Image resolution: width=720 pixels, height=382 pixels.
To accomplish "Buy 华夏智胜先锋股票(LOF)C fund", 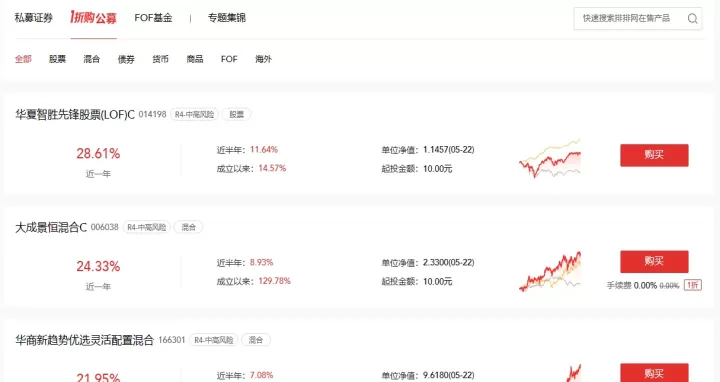I will pos(654,155).
